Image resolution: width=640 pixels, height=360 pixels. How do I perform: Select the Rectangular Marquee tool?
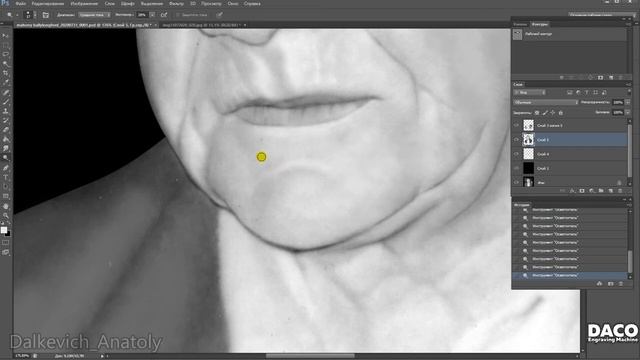coord(6,45)
